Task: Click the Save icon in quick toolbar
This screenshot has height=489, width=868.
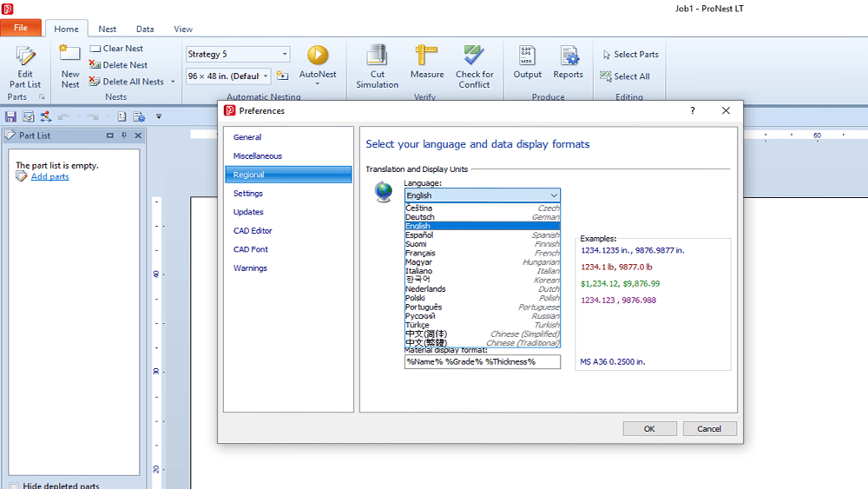Action: tap(10, 116)
